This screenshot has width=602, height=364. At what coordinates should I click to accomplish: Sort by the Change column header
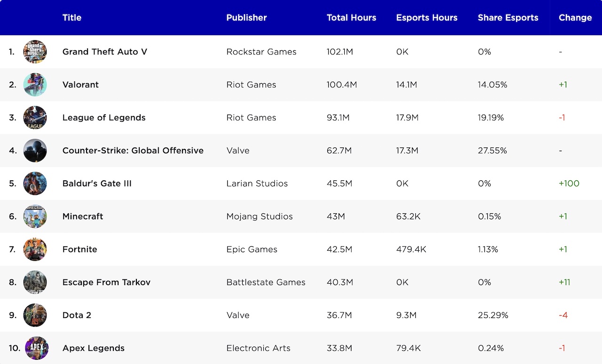(575, 18)
